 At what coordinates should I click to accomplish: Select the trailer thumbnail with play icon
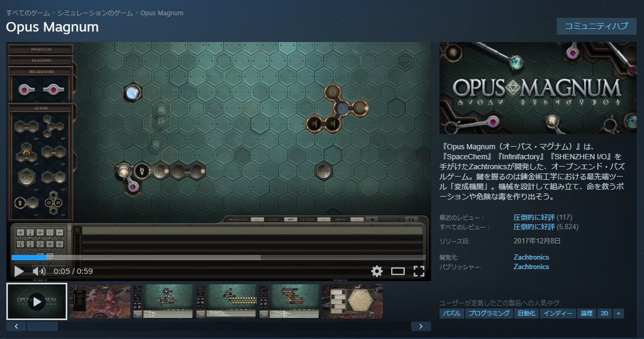(x=37, y=301)
